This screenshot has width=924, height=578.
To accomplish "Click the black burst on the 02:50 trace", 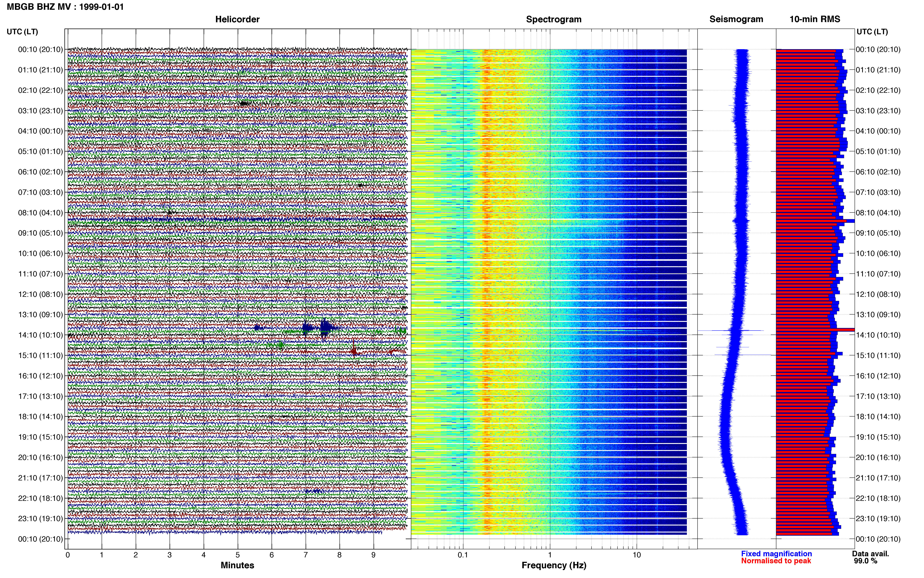I will click(x=244, y=103).
